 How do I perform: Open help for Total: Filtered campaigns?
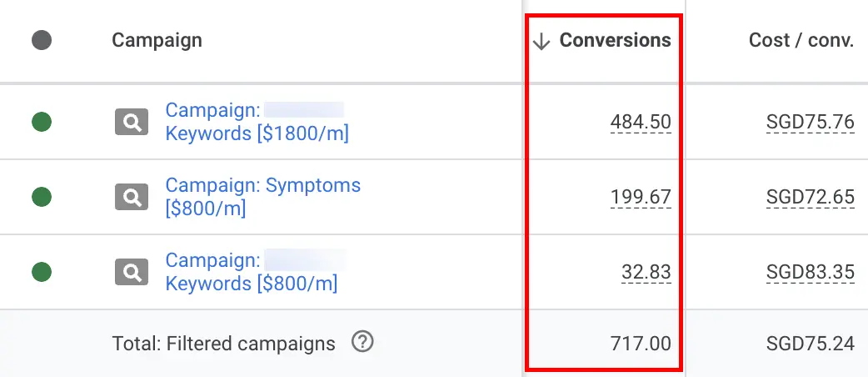pyautogui.click(x=362, y=342)
